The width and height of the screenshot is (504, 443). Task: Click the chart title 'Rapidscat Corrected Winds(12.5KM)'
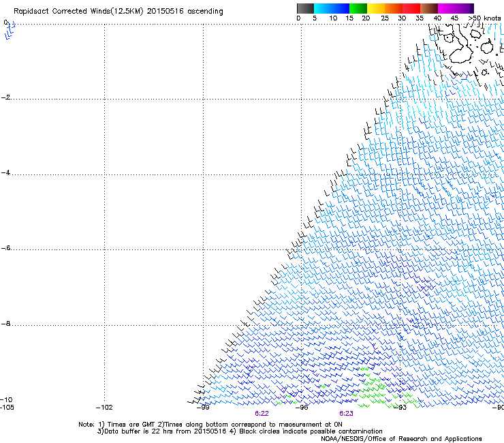[78, 12]
